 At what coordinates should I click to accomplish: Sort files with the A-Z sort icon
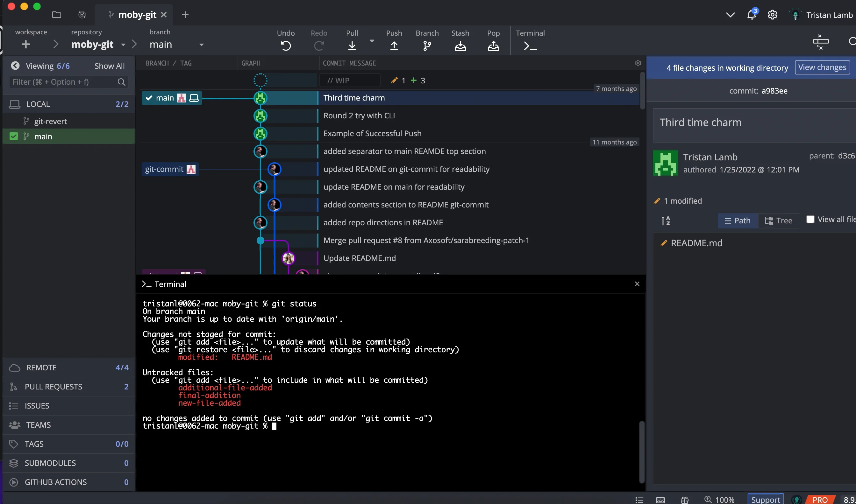click(x=665, y=221)
